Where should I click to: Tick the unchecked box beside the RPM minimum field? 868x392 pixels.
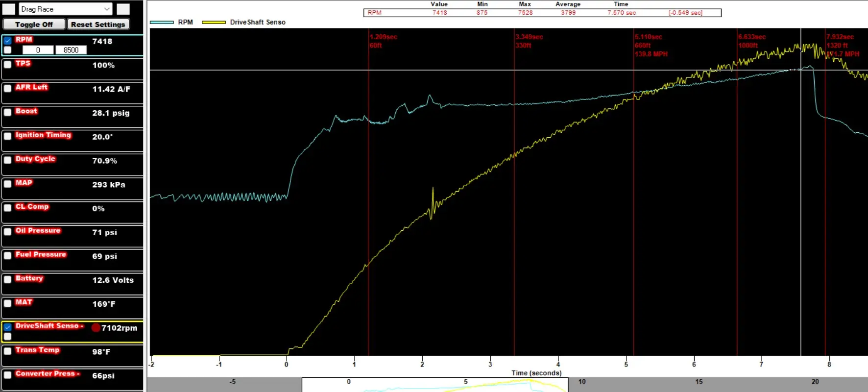[8, 50]
